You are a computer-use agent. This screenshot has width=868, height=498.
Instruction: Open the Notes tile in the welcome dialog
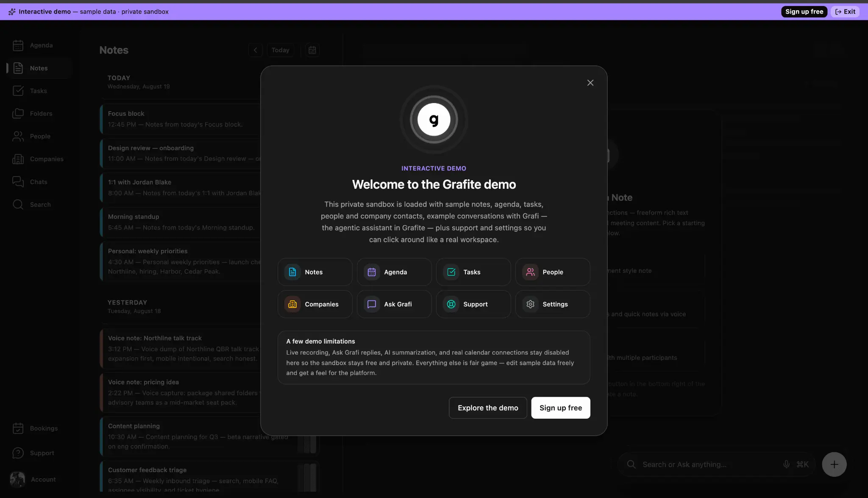315,272
